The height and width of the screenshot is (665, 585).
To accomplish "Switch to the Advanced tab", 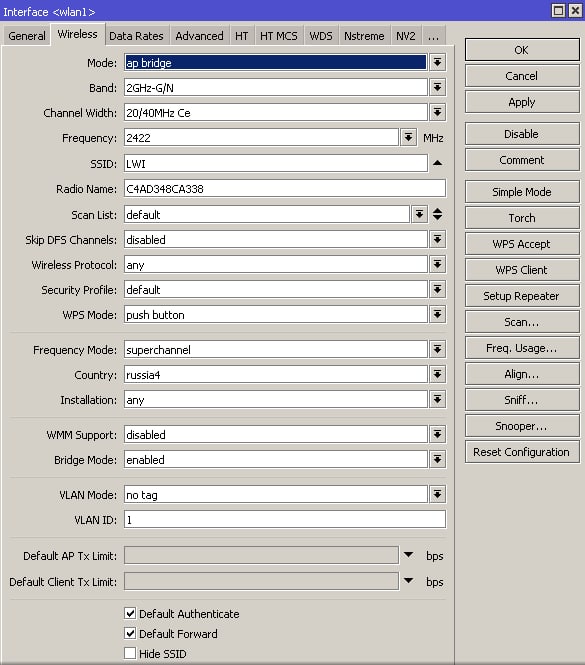I will click(199, 36).
